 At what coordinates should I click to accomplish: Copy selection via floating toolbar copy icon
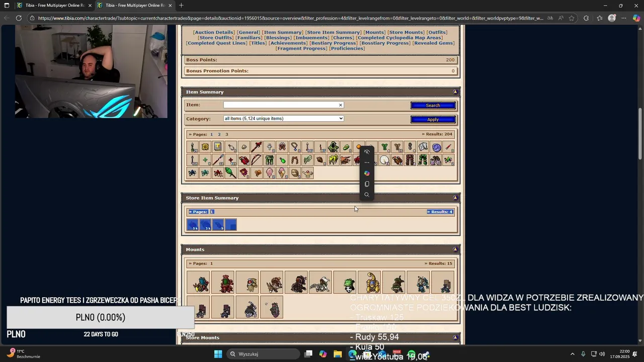[367, 184]
